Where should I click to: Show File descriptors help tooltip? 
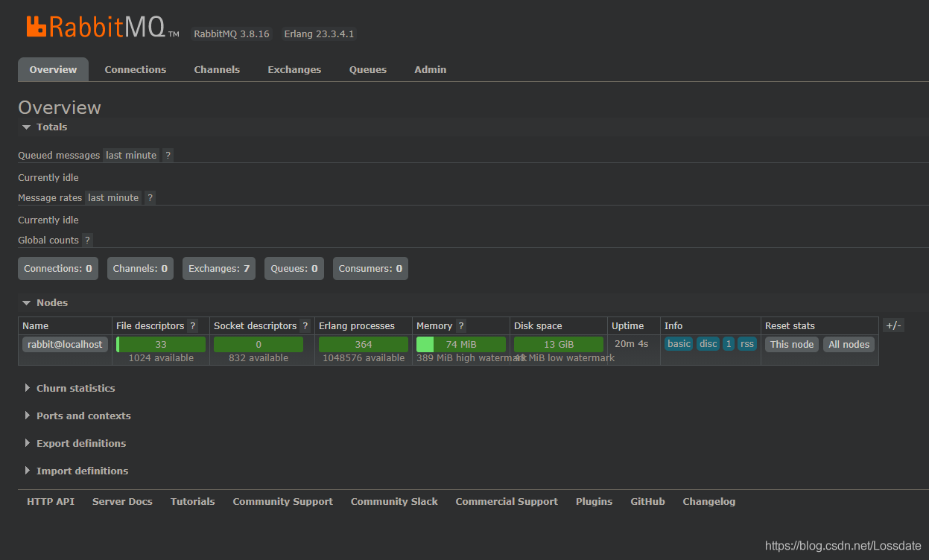pyautogui.click(x=193, y=326)
